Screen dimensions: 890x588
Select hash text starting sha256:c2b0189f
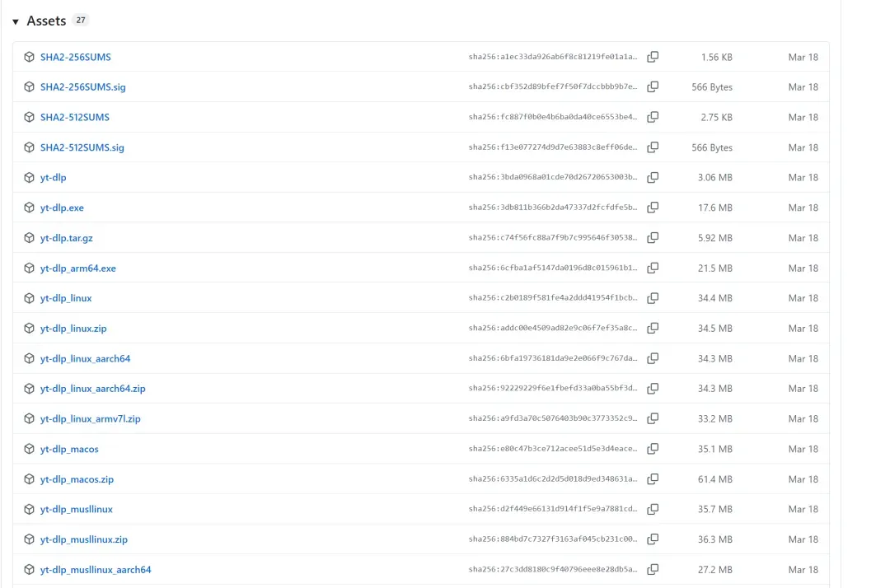click(x=553, y=297)
